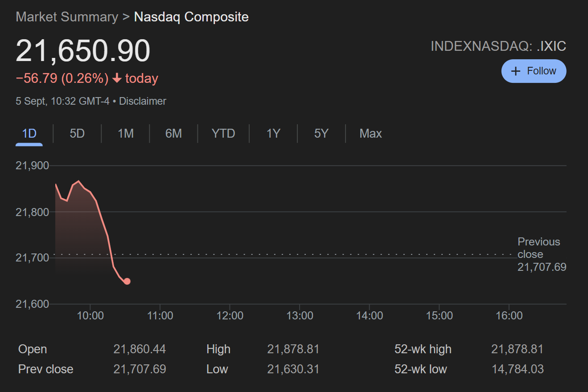Click the INDEXNASDAQ: .IXIC ticker label
This screenshot has height=392, width=588.
pyautogui.click(x=498, y=46)
